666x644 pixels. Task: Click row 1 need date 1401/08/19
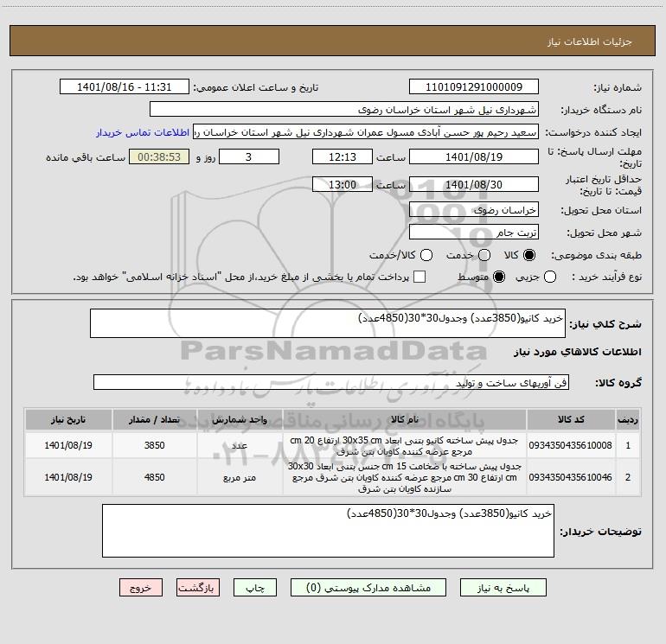(x=68, y=445)
